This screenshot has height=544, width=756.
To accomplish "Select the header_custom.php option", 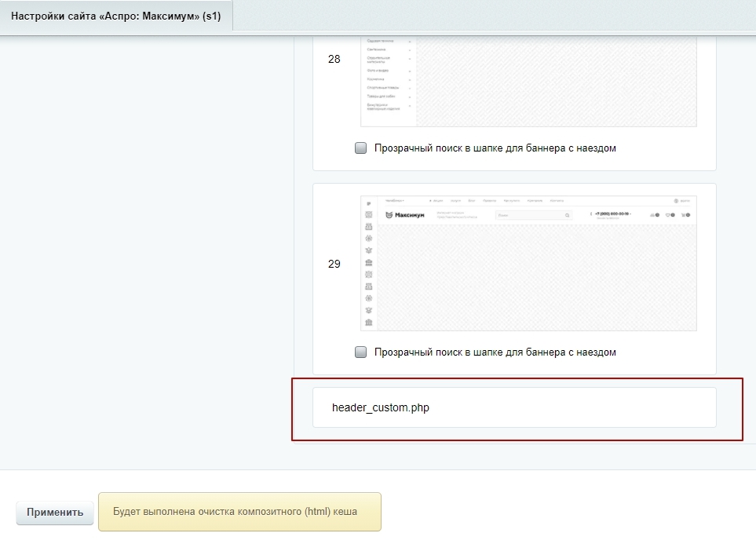I will pyautogui.click(x=381, y=407).
